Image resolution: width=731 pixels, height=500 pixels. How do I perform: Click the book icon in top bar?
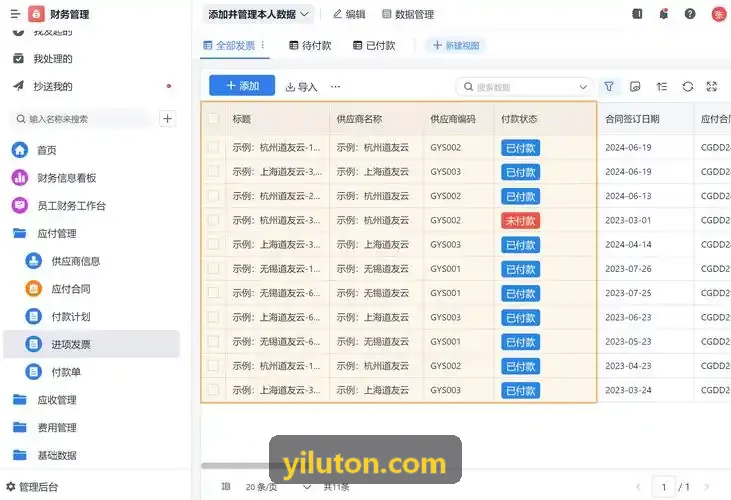coord(637,14)
